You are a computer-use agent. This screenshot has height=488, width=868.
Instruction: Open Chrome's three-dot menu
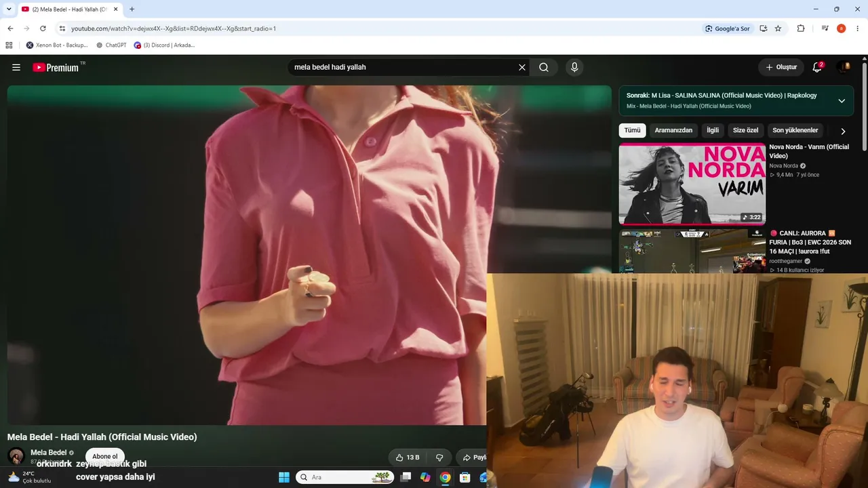tap(858, 28)
